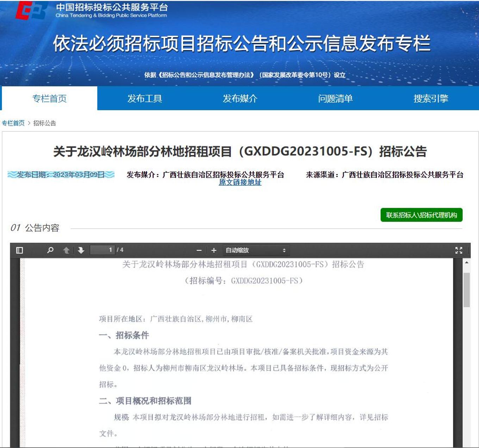Open the PDF find search tool

coord(50,250)
